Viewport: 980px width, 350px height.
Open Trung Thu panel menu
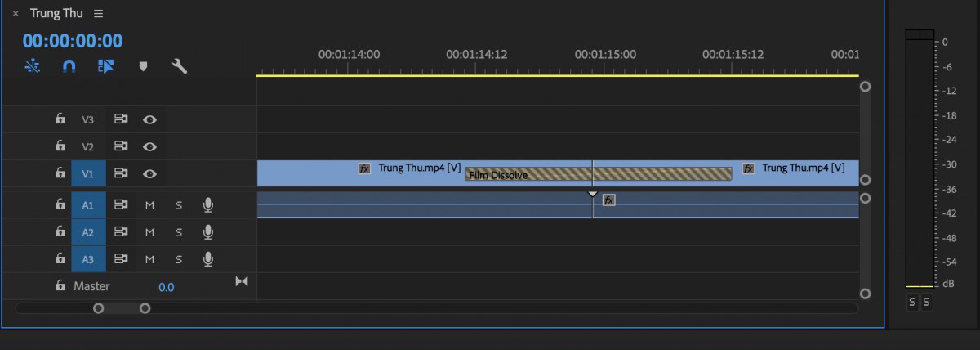coord(99,14)
